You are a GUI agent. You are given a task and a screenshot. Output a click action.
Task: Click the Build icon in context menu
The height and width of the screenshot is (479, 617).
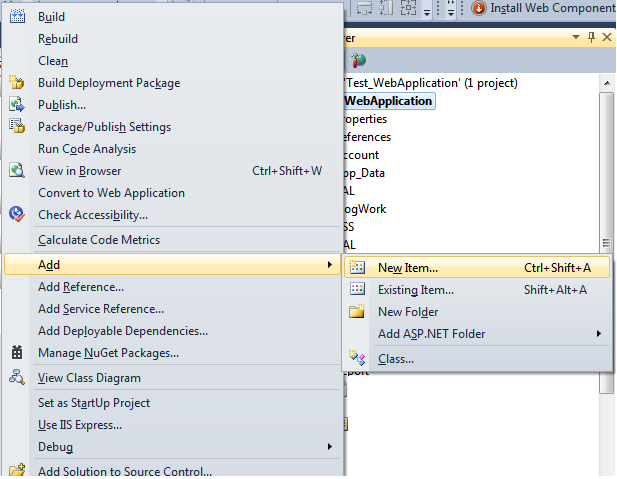[17, 17]
